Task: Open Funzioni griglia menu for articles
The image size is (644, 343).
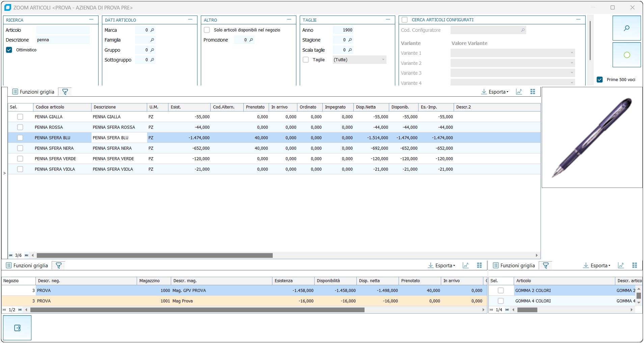Action: tap(33, 92)
